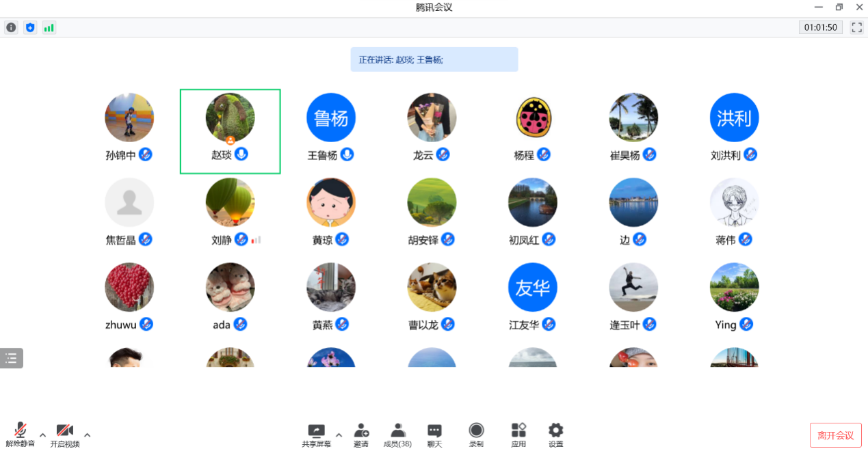Check the green network signal icon
Image resolution: width=868 pixels, height=451 pixels.
click(x=49, y=27)
